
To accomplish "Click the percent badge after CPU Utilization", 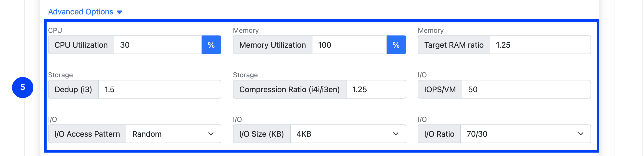I will [x=211, y=45].
